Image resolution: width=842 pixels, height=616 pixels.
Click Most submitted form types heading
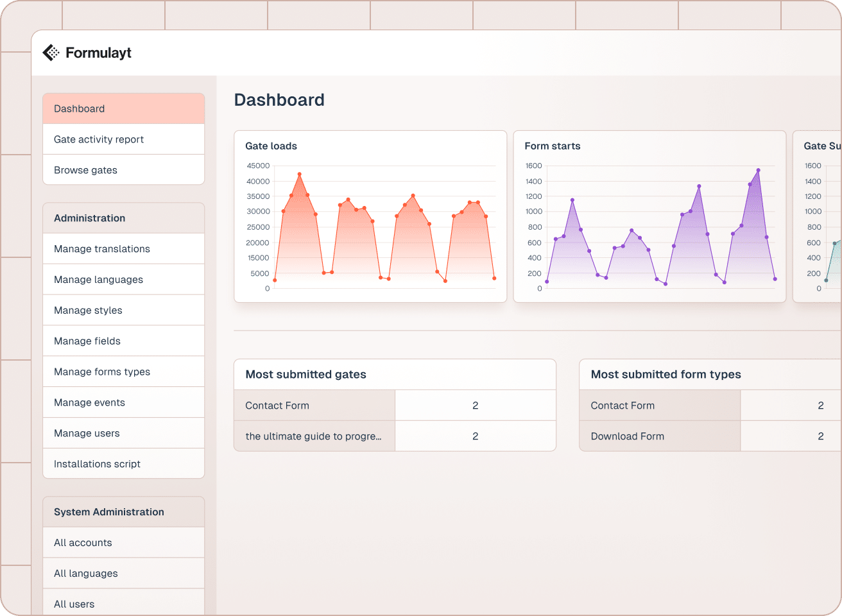click(x=666, y=375)
